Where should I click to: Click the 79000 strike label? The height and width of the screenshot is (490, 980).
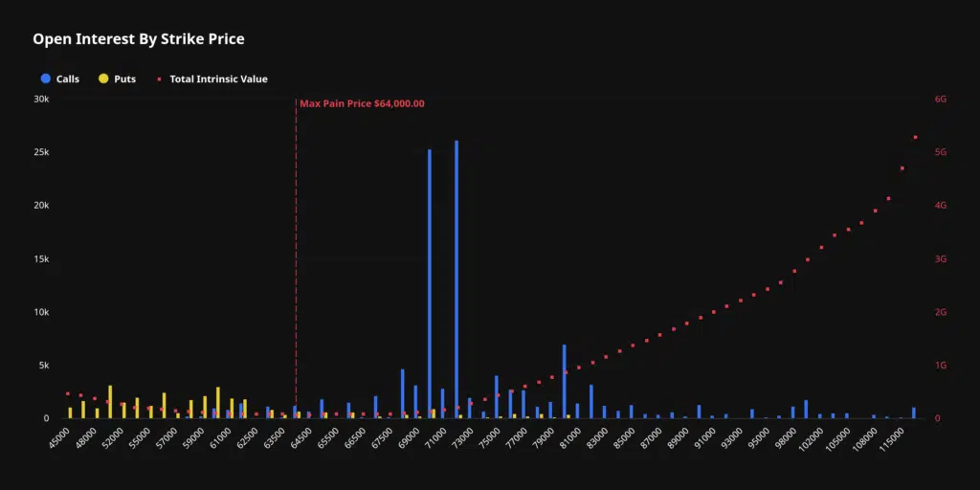tap(545, 436)
